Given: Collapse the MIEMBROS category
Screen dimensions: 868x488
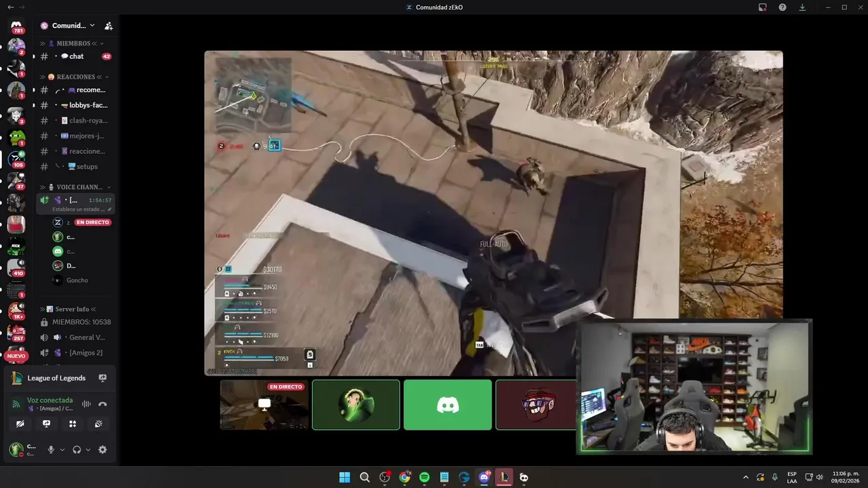Looking at the screenshot, I should click(73, 43).
